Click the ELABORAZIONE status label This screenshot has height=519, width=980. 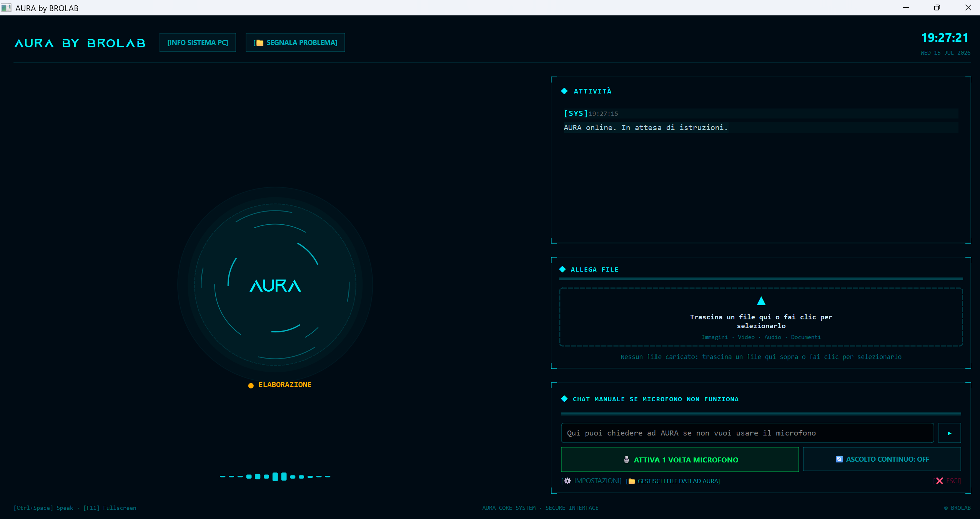pos(285,385)
